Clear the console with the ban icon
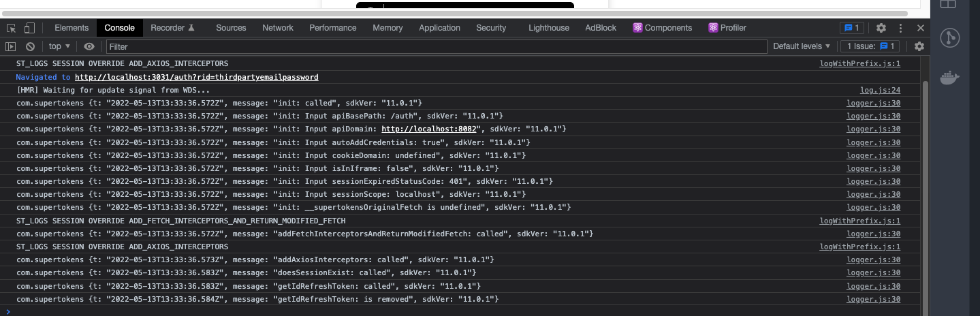 (x=30, y=46)
